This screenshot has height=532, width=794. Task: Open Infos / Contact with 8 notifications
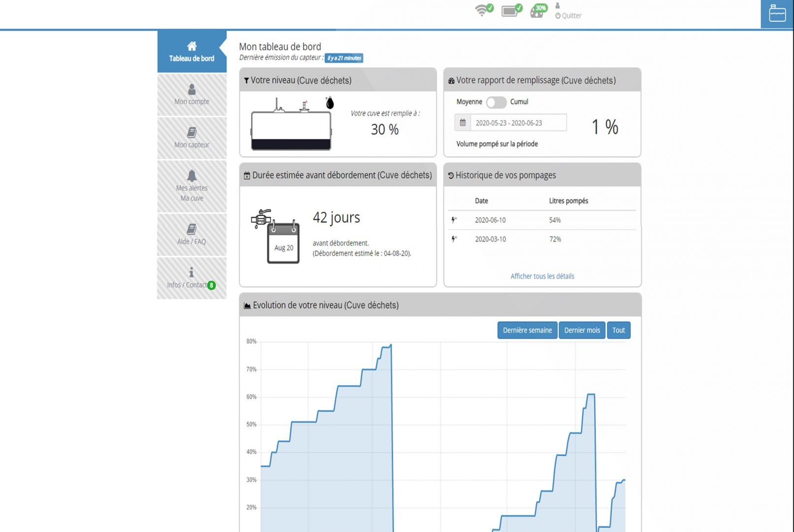coord(192,278)
